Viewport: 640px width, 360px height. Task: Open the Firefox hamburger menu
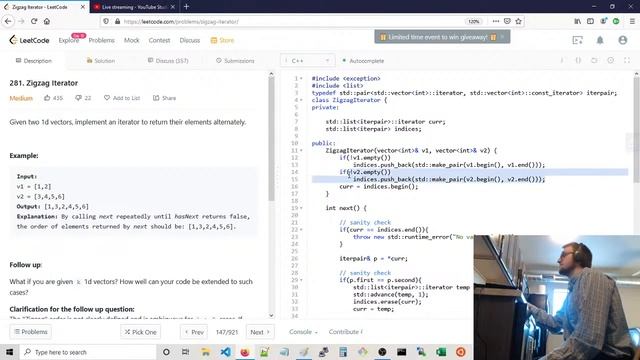point(632,21)
